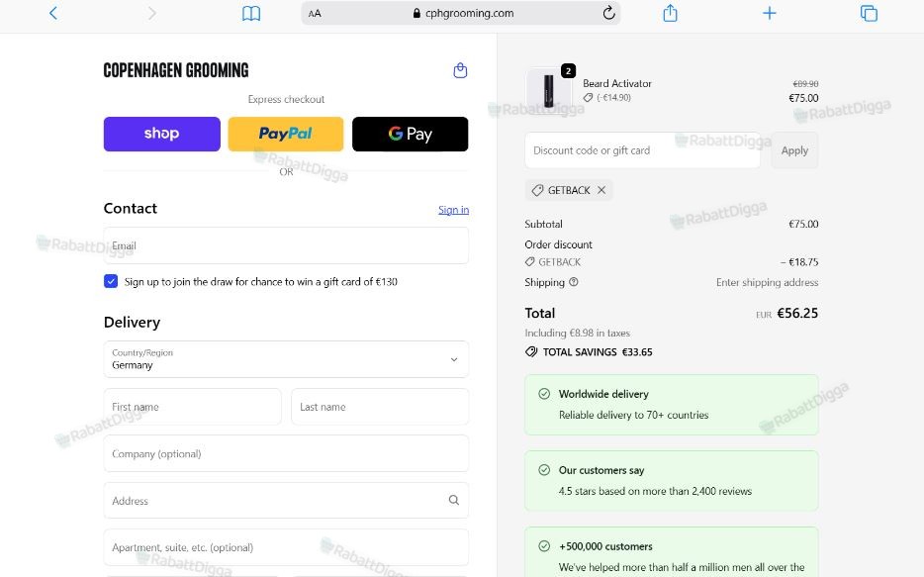Click the cphgrooming.com address bar
Viewport: 924px width, 577px height.
pyautogui.click(x=461, y=13)
